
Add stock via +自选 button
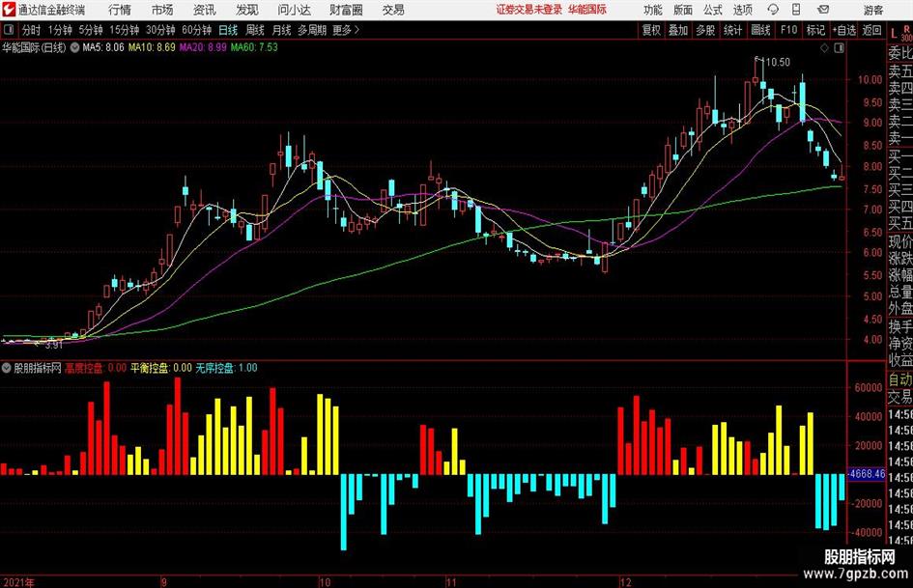click(844, 30)
